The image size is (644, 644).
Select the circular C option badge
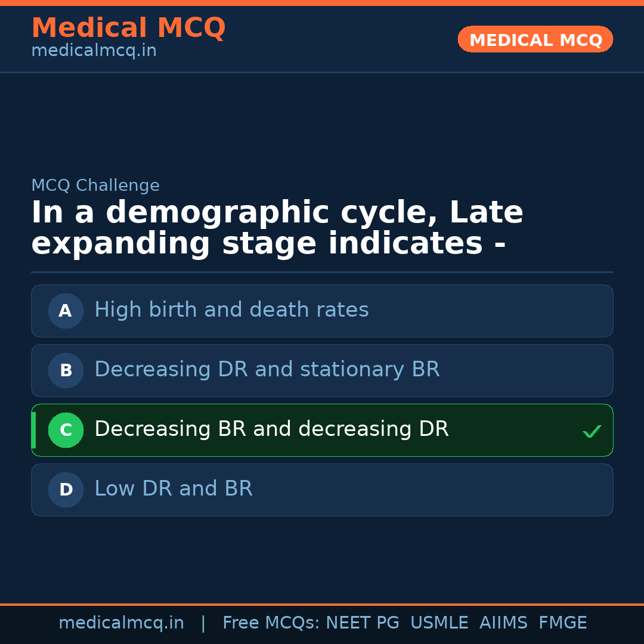[x=66, y=430]
